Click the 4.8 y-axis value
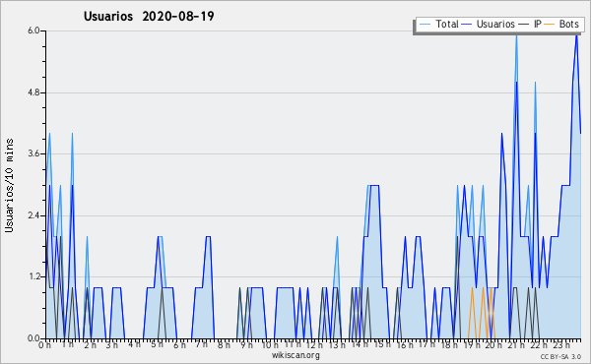 point(33,92)
